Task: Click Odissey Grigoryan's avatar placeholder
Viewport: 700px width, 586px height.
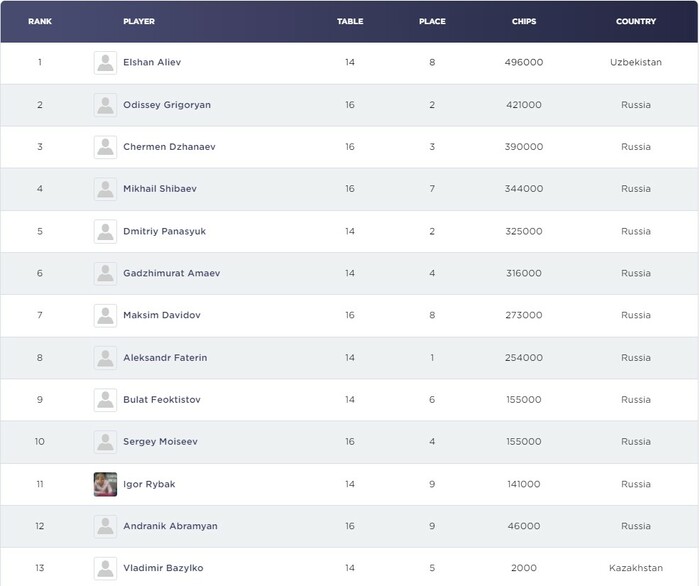Action: coord(105,105)
